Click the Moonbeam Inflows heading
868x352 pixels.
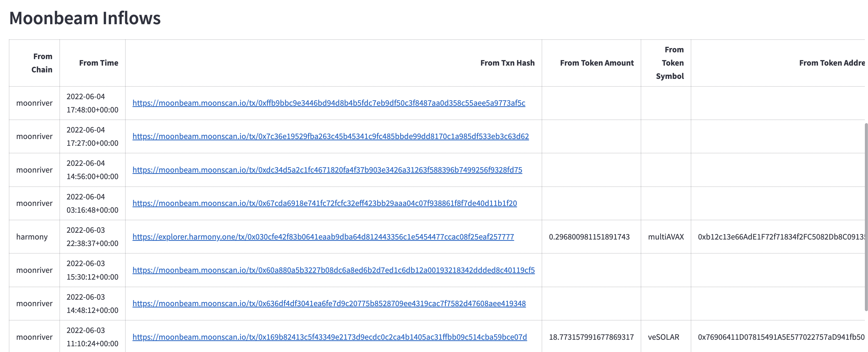click(85, 18)
